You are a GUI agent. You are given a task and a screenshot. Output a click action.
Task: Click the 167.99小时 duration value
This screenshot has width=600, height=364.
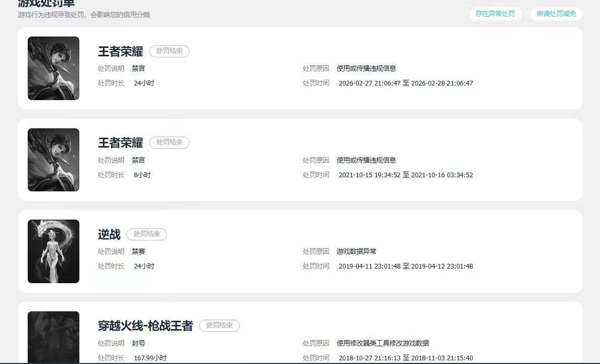click(x=150, y=358)
